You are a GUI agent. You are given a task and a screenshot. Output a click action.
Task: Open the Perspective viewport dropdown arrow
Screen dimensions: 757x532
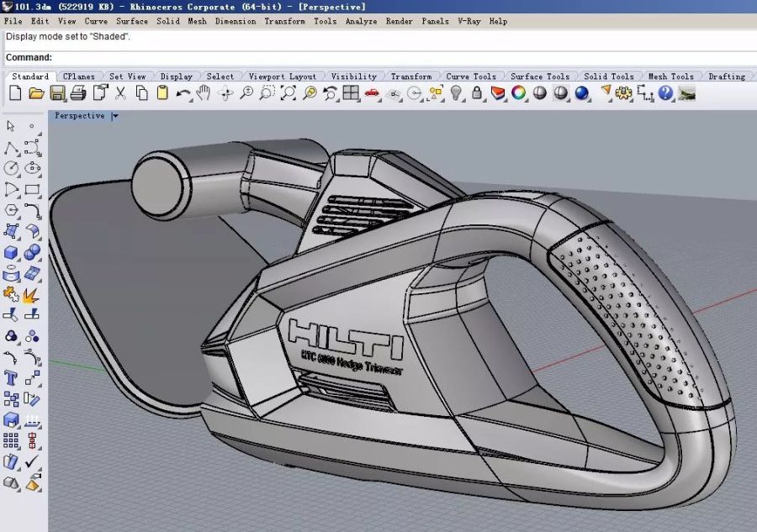point(115,116)
